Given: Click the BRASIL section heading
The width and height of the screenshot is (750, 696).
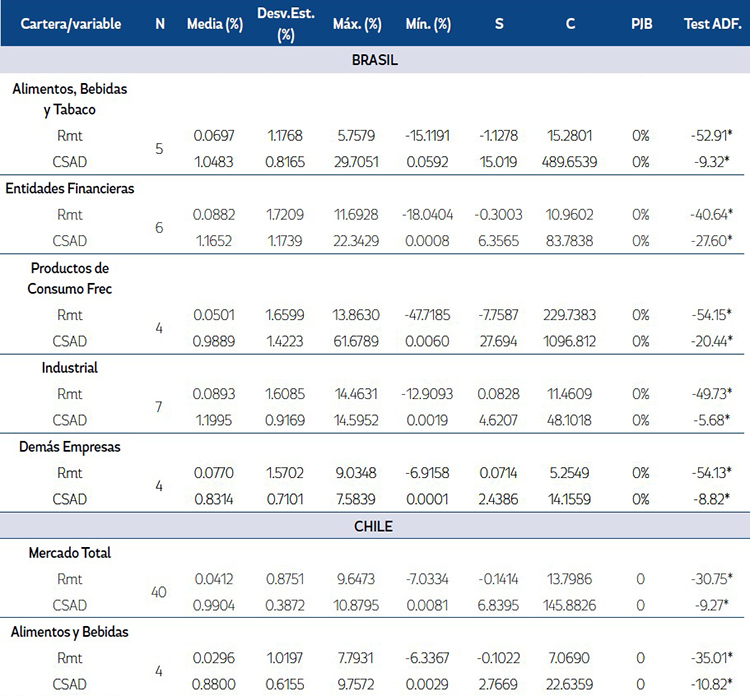Looking at the screenshot, I should point(375,60).
